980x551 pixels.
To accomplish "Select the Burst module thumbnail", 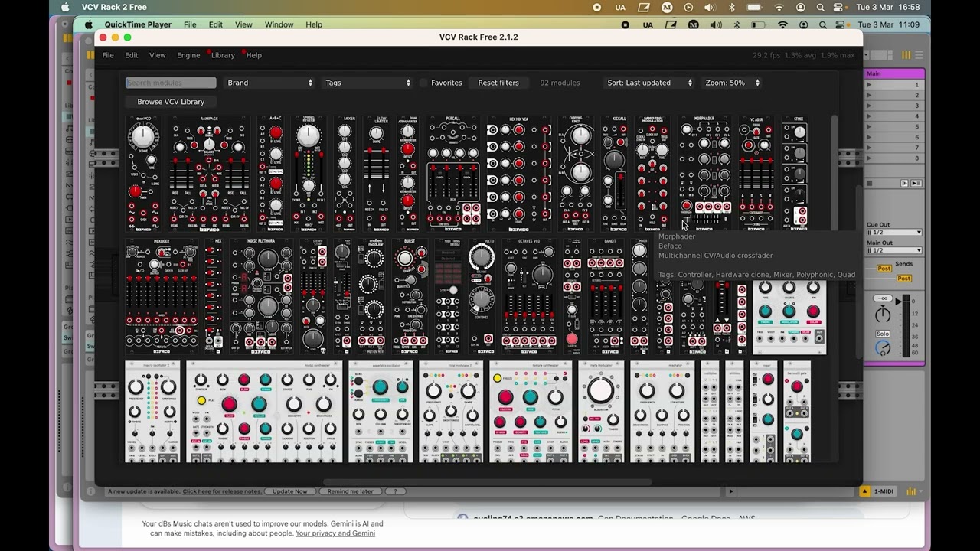I will (410, 296).
